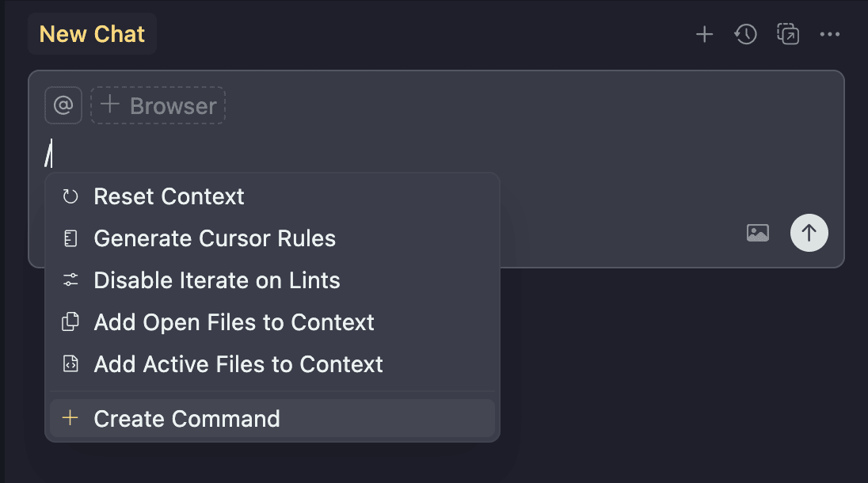Disable Iterate on Lints
This screenshot has height=483, width=868.
coord(217,280)
